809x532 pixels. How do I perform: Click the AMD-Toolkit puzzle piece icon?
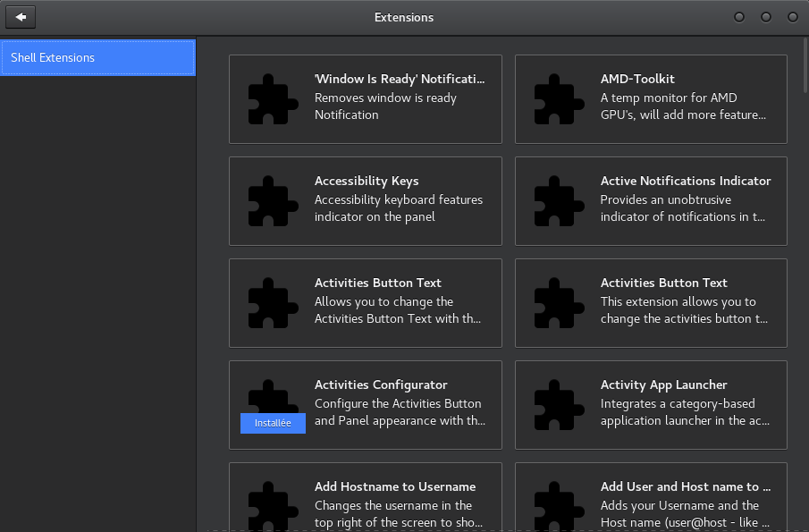(x=559, y=99)
